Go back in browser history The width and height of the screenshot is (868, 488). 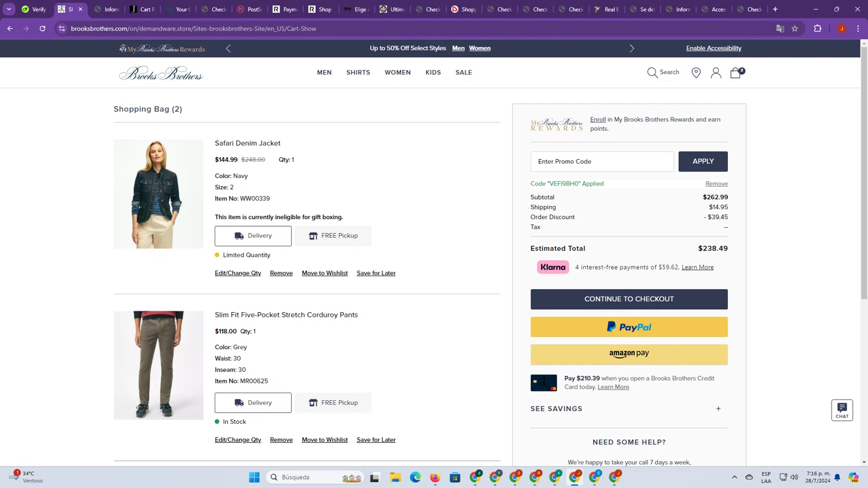point(10,28)
